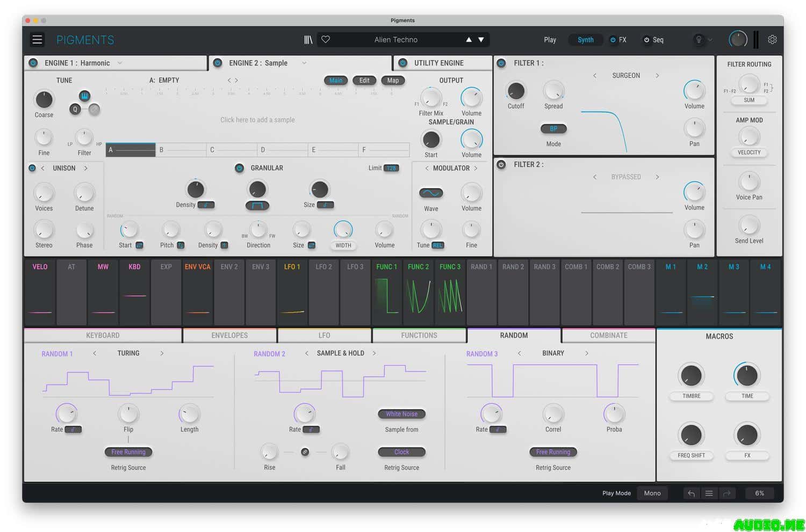Open settings gear in top bar
806x532 pixels.
click(x=772, y=39)
